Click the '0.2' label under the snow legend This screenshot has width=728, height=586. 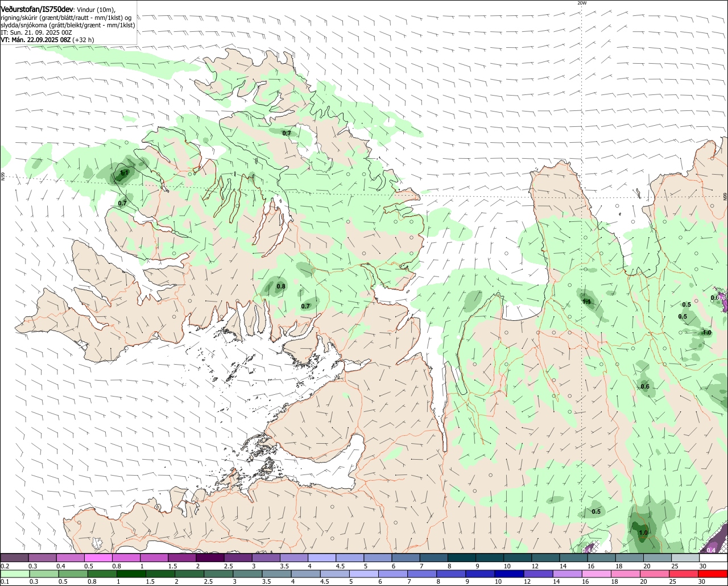5,566
